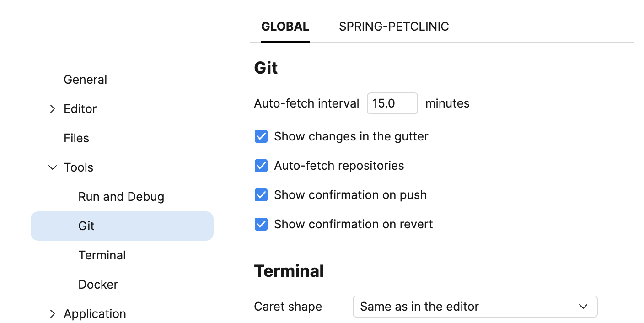
Task: Select the Git settings page
Action: [x=86, y=226]
